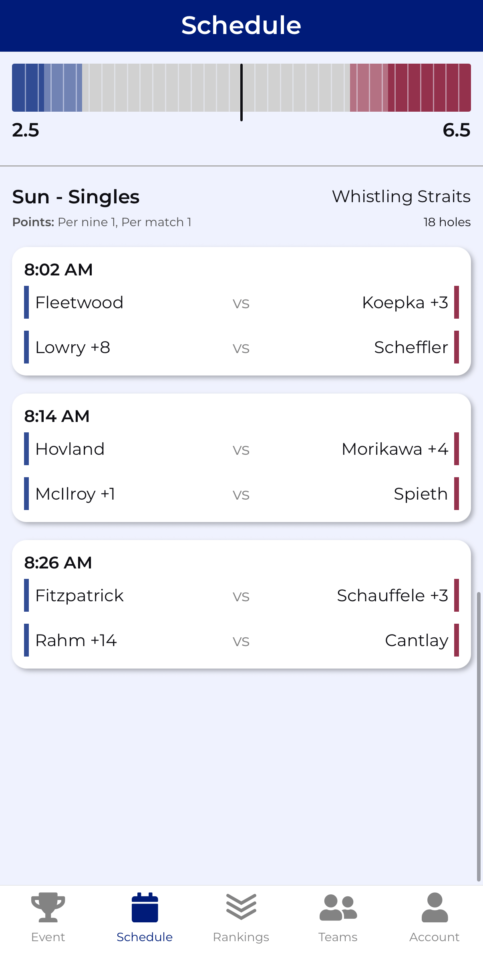Tap the Sun - Singles session heading
Screen dimensions: 483x980
click(76, 197)
